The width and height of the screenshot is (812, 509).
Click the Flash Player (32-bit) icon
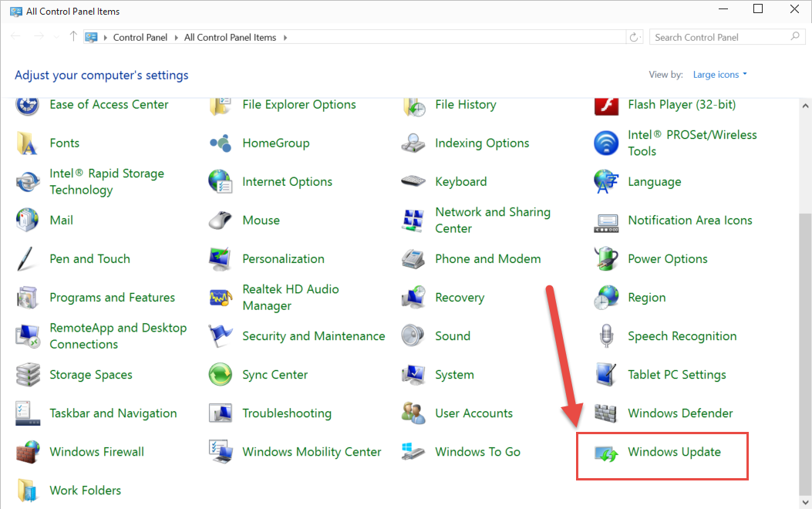click(x=606, y=105)
